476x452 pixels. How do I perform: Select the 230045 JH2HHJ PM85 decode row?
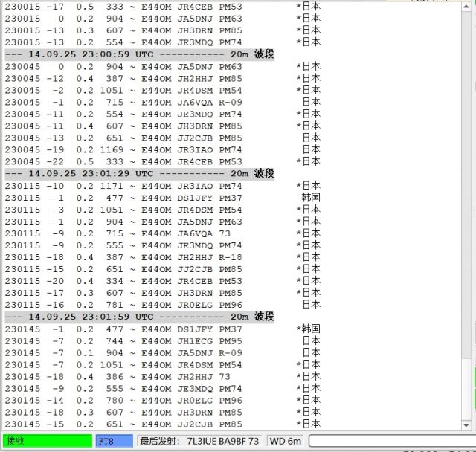[x=162, y=78]
